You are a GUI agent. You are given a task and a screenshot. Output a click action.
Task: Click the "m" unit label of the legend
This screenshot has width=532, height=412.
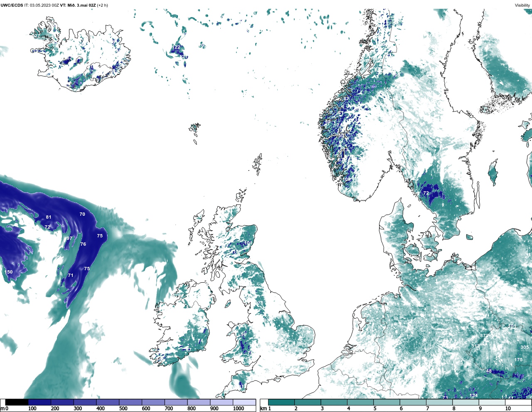[2, 409]
